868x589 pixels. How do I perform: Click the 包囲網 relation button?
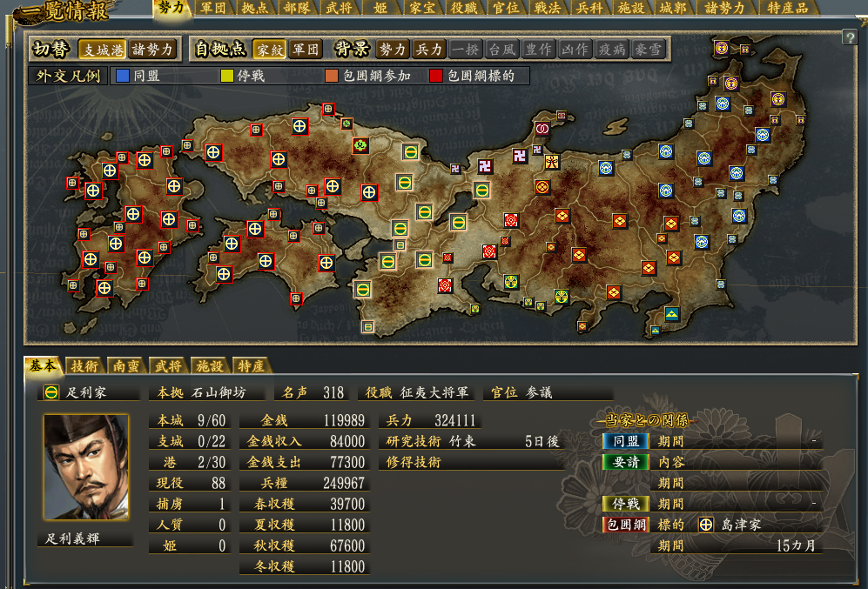click(x=626, y=525)
